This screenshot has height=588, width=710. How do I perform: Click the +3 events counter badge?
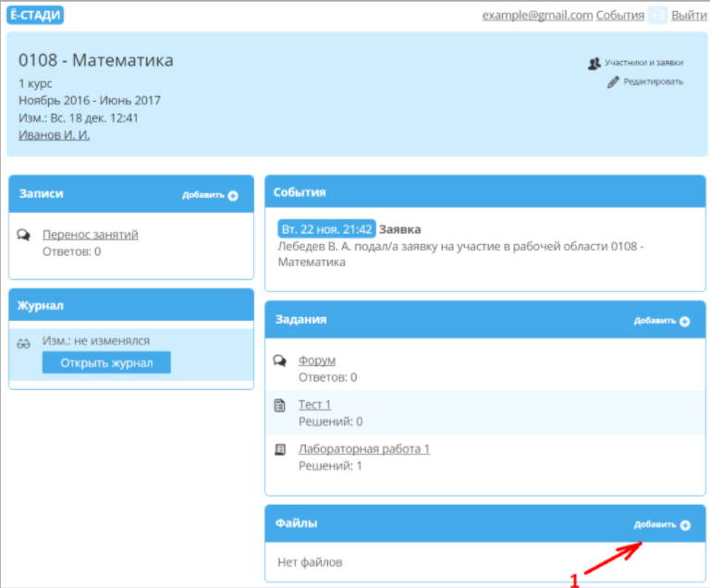(x=657, y=15)
